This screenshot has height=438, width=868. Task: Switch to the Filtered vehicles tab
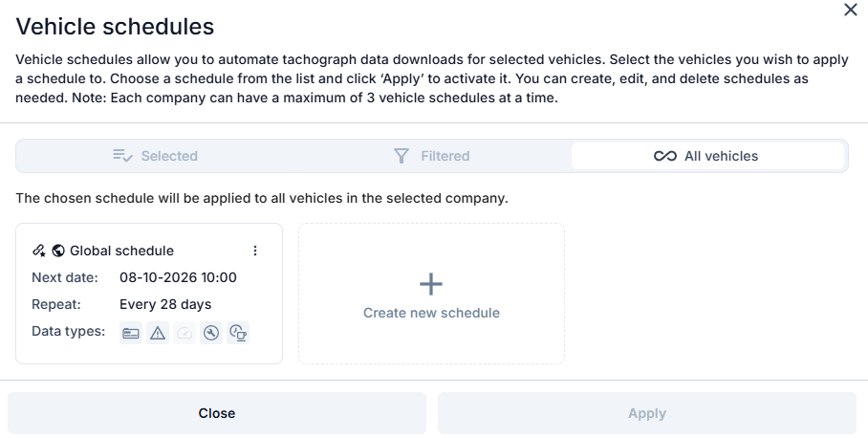pos(432,156)
